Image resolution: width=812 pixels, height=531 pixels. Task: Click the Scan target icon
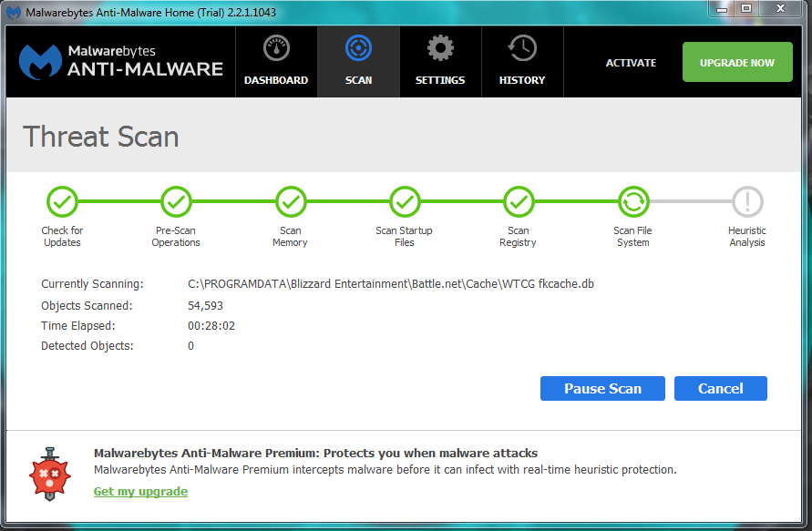358,48
